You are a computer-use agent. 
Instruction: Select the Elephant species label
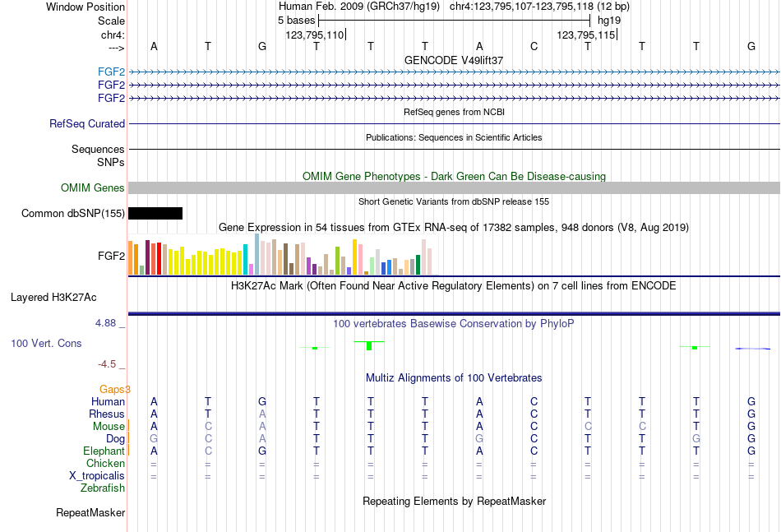click(x=104, y=451)
